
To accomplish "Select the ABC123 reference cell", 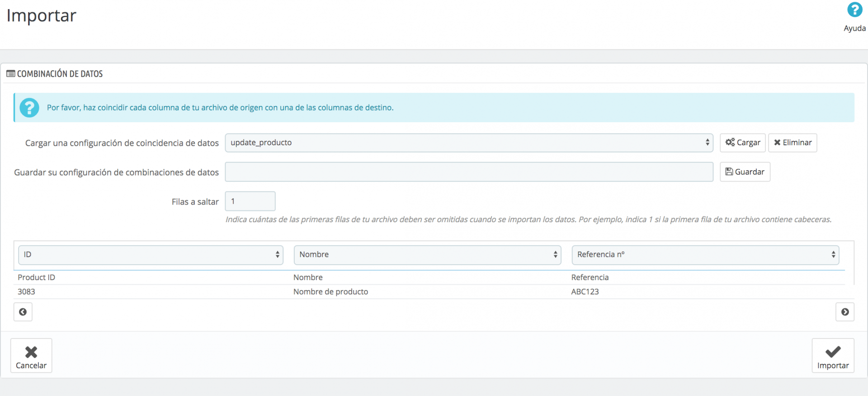I will tap(585, 292).
